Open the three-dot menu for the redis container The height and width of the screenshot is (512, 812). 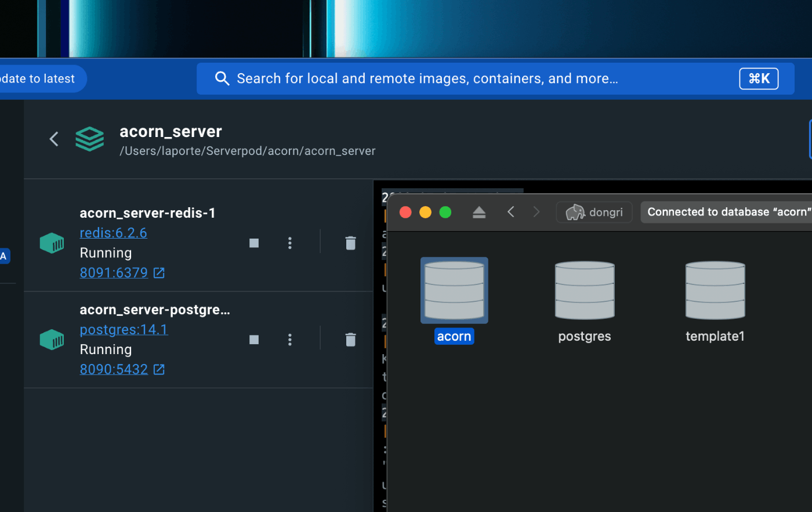(x=289, y=243)
